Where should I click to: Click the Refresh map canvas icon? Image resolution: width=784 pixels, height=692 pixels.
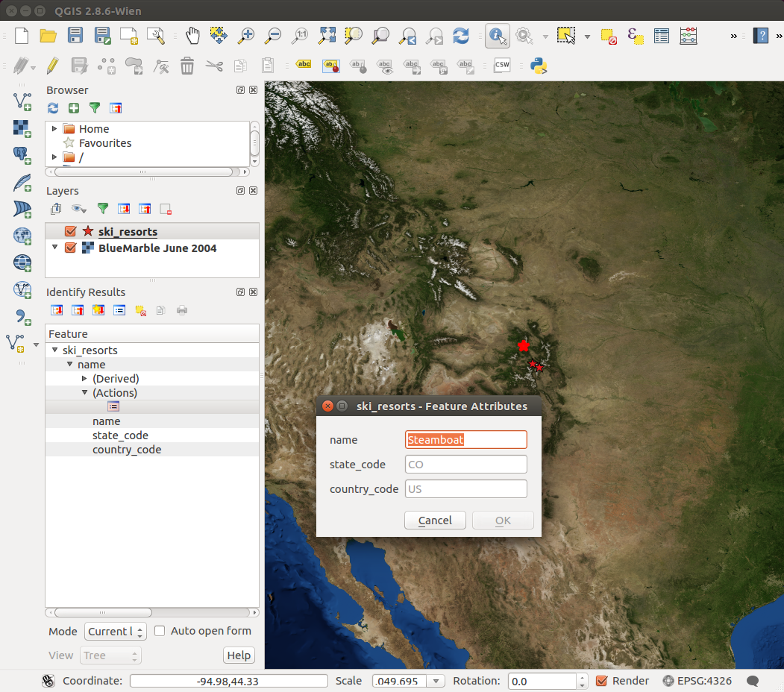(461, 36)
